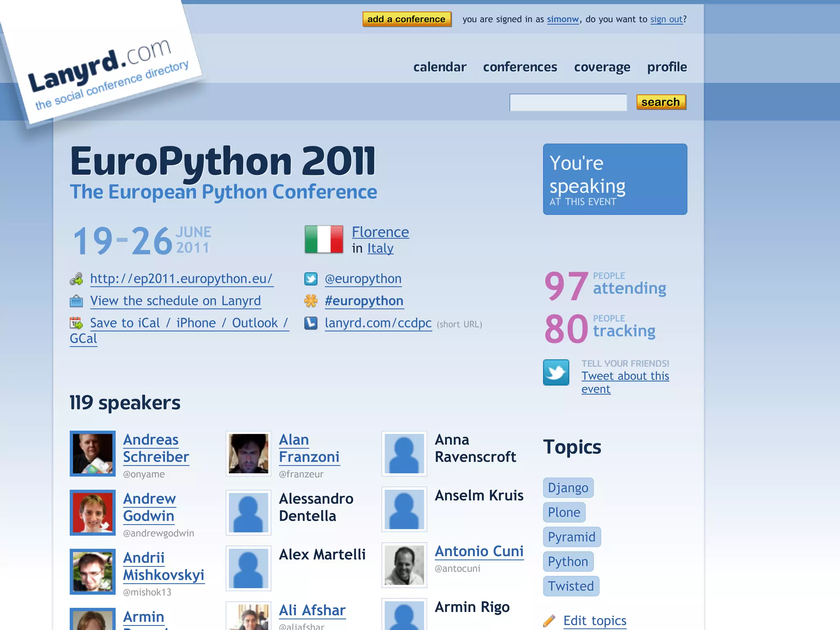The width and height of the screenshot is (840, 630).
Task: Open the Florence location link
Action: 380,233
